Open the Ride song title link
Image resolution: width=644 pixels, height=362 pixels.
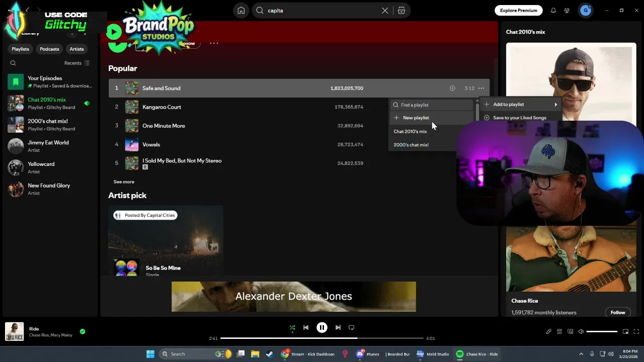34,329
